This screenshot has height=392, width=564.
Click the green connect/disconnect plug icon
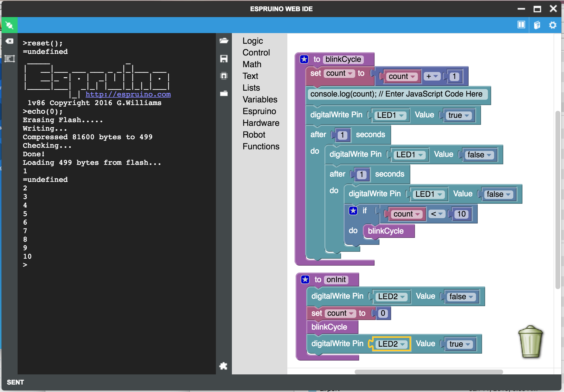tap(10, 25)
